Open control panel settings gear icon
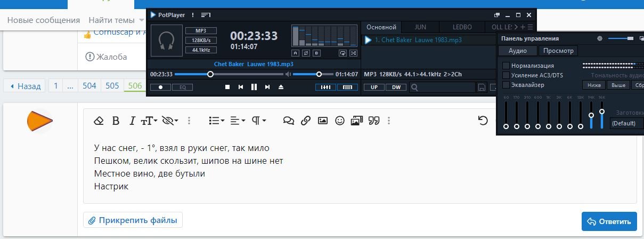This screenshot has width=644, height=239. pos(600,38)
